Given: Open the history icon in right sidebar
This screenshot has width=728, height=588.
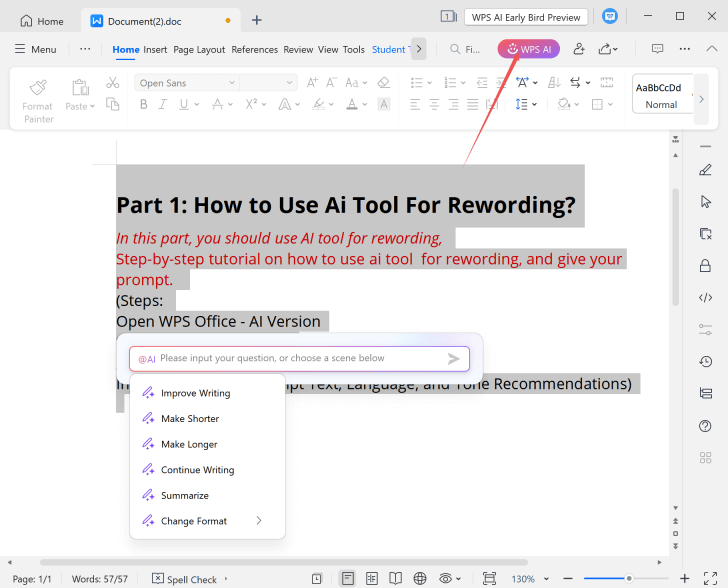Looking at the screenshot, I should (705, 361).
